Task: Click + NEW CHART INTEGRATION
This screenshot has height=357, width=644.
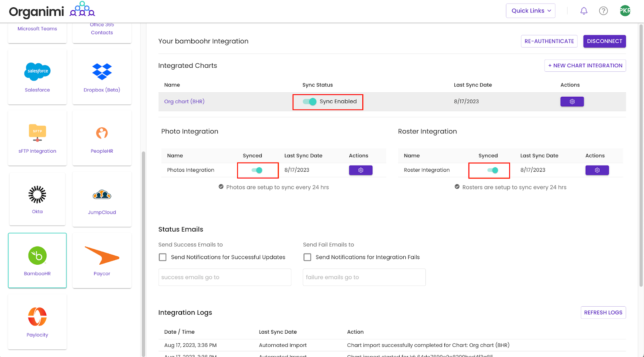Action: pyautogui.click(x=585, y=66)
